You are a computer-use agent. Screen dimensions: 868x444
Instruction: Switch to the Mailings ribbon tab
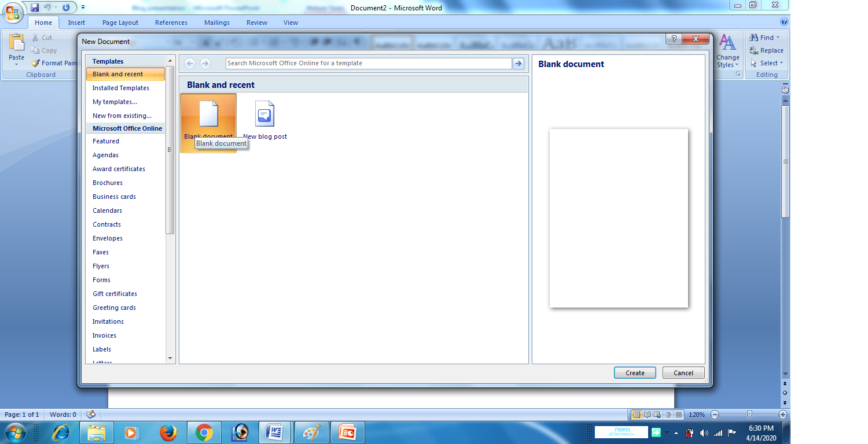click(x=217, y=23)
